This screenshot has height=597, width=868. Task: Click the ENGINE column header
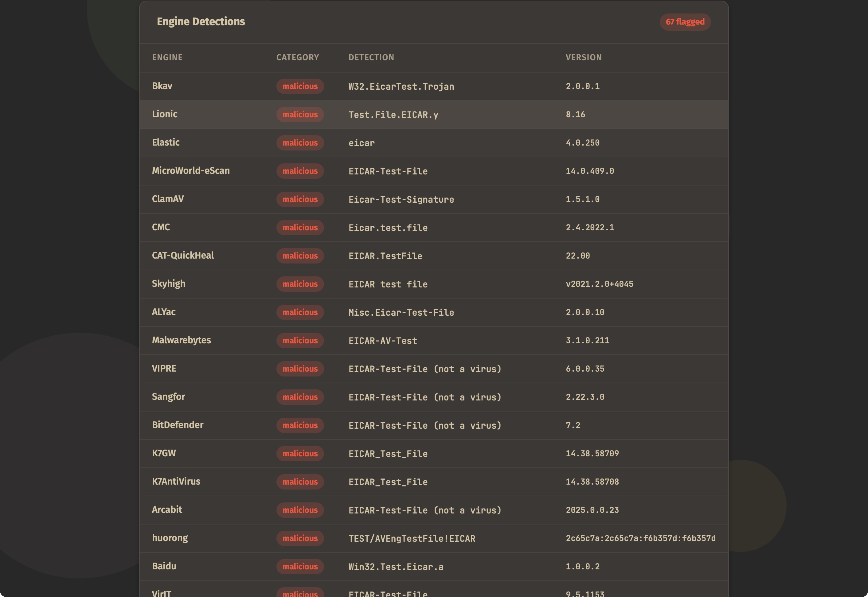point(167,57)
